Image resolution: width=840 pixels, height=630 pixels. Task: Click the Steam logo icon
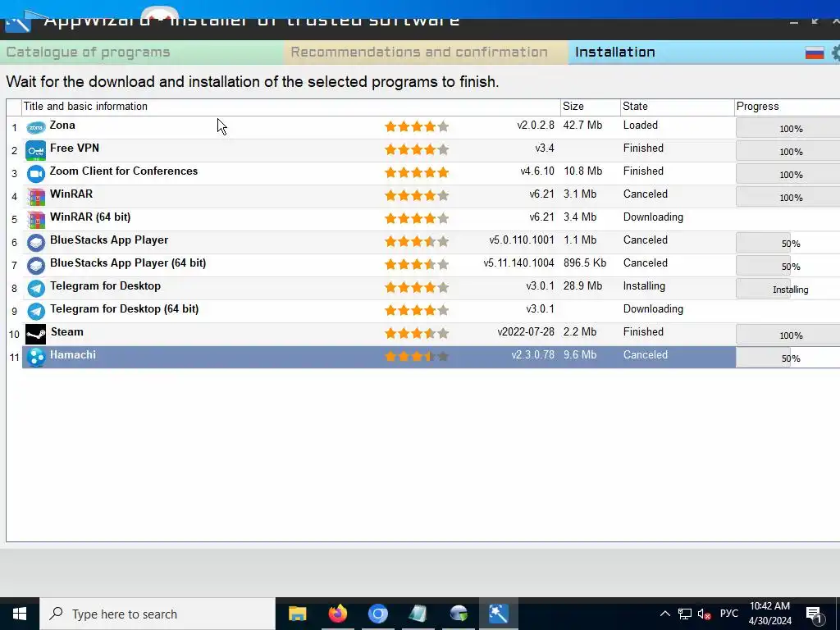tap(36, 335)
